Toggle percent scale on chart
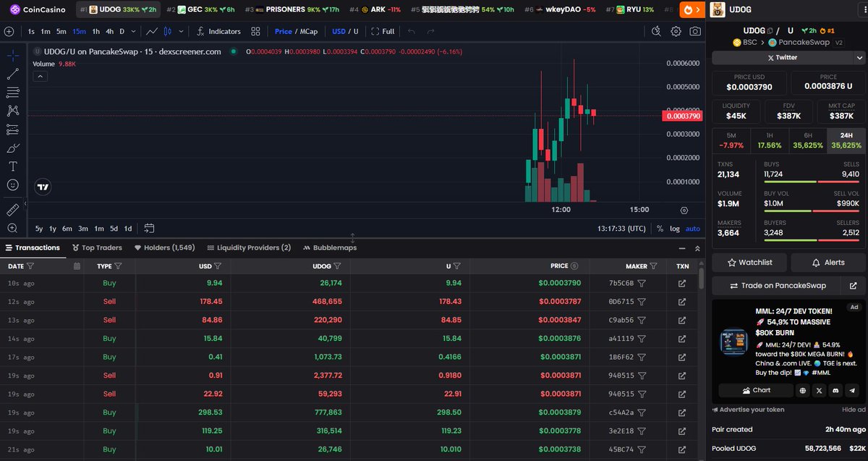Screen dimensions: 868x461 (660, 229)
